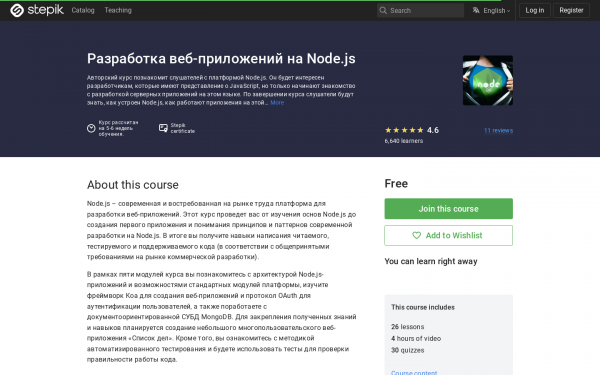Click the Free price label
600x375 pixels.
click(x=396, y=184)
